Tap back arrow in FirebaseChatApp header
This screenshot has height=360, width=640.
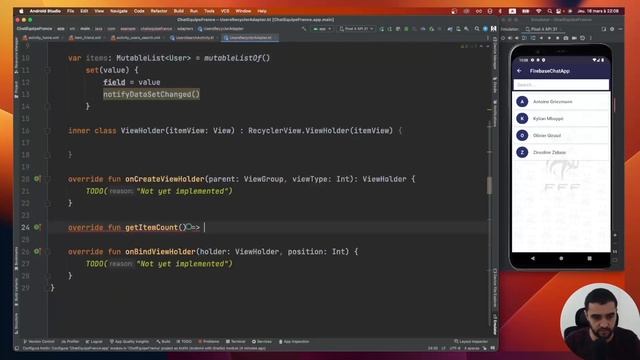(519, 71)
